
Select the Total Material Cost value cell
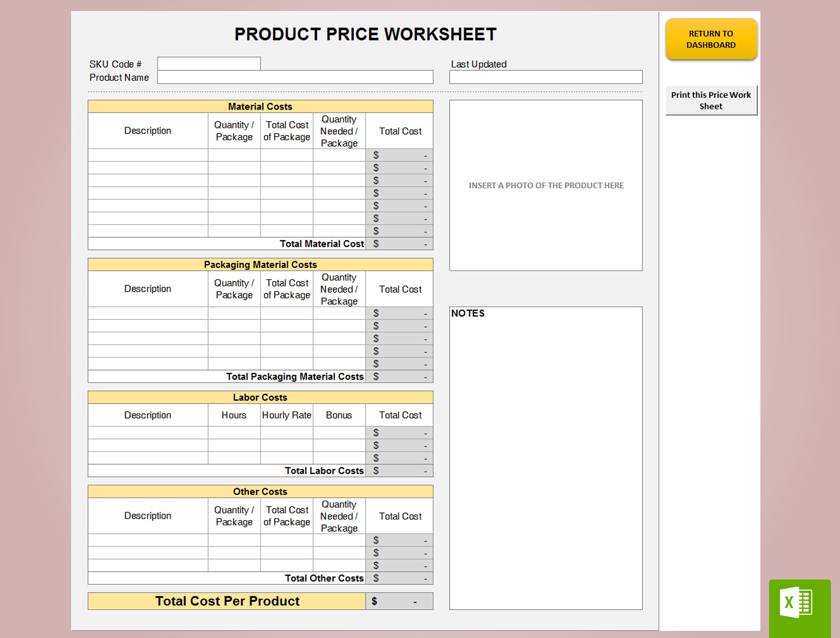pos(399,244)
